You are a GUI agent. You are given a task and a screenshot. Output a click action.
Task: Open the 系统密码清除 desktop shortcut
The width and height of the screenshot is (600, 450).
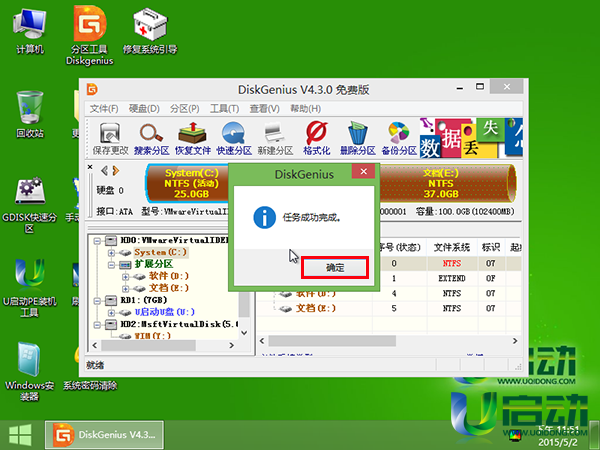coord(90,385)
